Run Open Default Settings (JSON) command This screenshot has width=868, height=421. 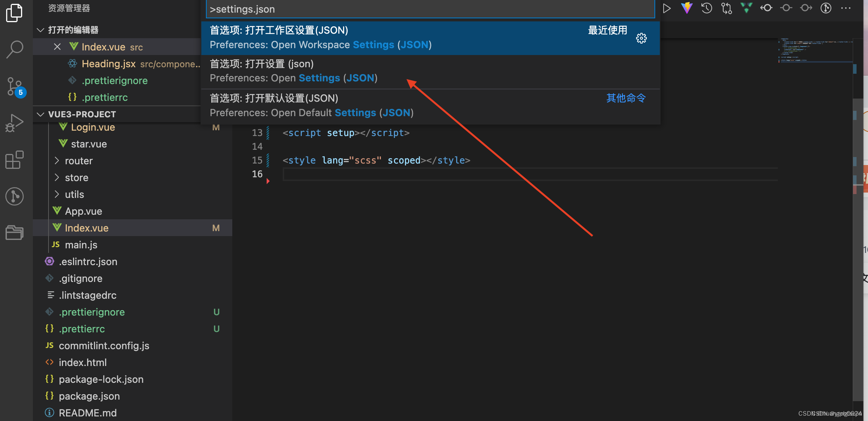(x=431, y=106)
